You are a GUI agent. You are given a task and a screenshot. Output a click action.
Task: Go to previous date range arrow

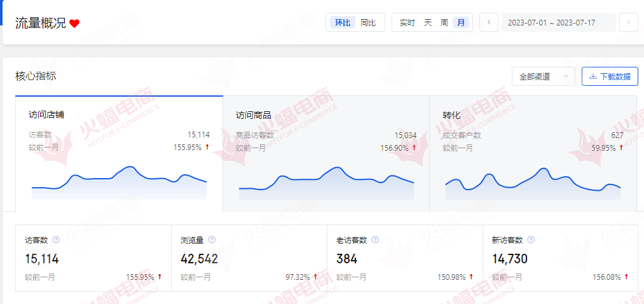click(489, 22)
